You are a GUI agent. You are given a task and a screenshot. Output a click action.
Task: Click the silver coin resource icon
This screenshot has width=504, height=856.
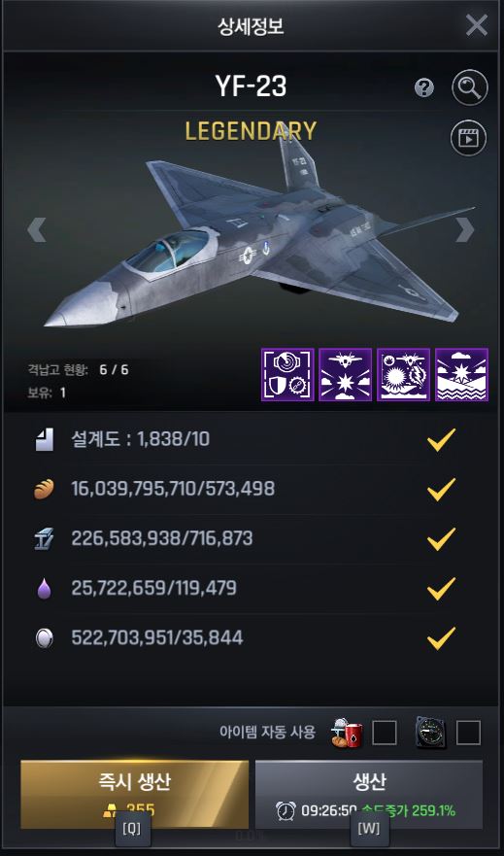coord(44,638)
